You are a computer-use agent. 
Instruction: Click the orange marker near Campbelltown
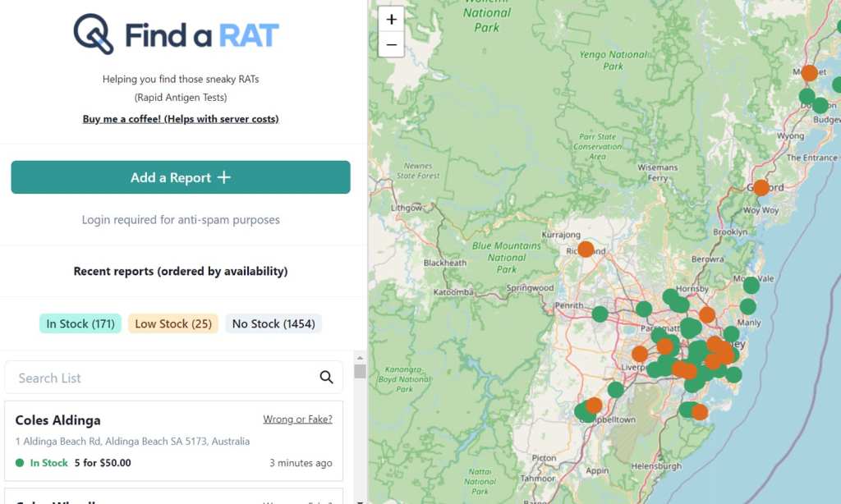click(594, 405)
